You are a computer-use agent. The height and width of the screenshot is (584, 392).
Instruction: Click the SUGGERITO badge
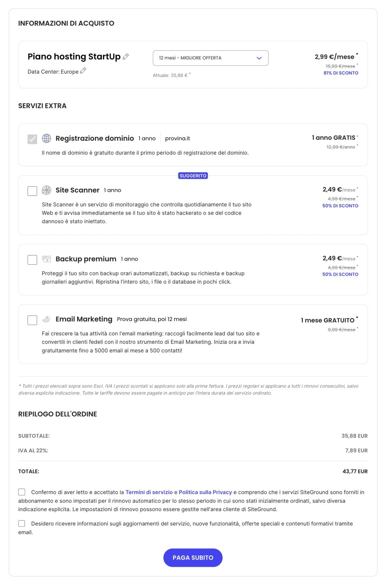click(x=193, y=175)
